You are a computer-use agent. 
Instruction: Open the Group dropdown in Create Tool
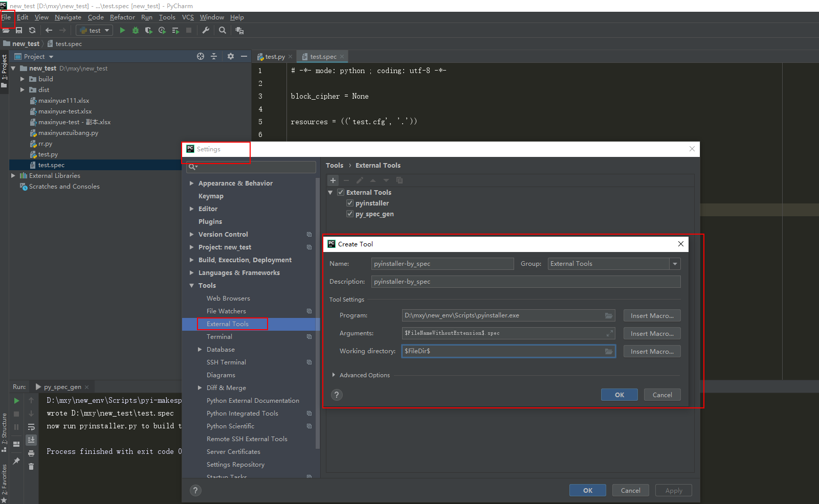675,263
